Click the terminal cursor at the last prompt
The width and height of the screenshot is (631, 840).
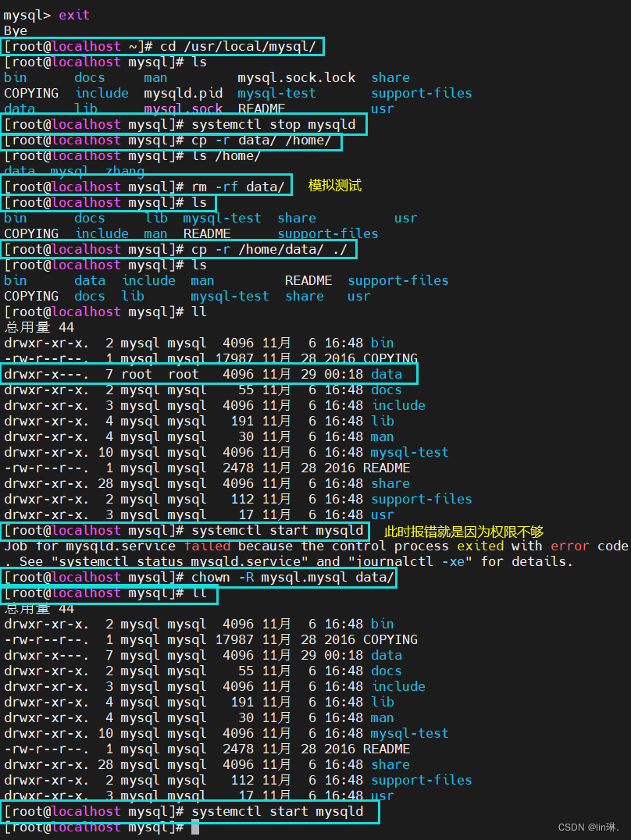click(195, 827)
